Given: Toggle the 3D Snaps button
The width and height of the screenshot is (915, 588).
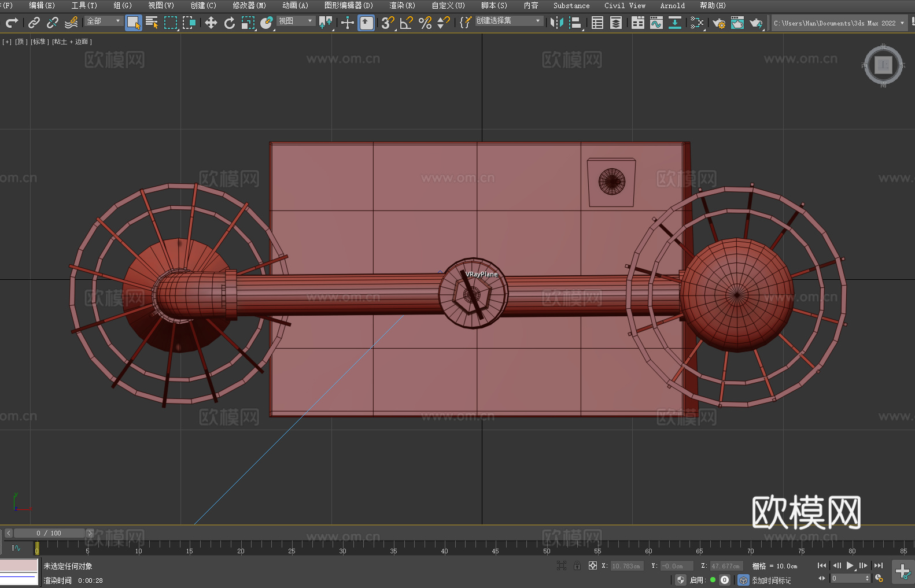Looking at the screenshot, I should pos(387,23).
